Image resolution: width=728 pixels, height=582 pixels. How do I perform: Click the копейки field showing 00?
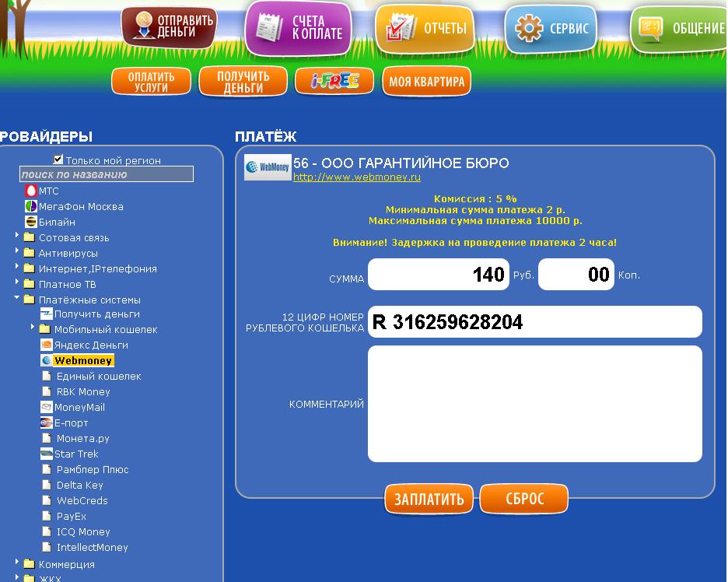[x=576, y=275]
